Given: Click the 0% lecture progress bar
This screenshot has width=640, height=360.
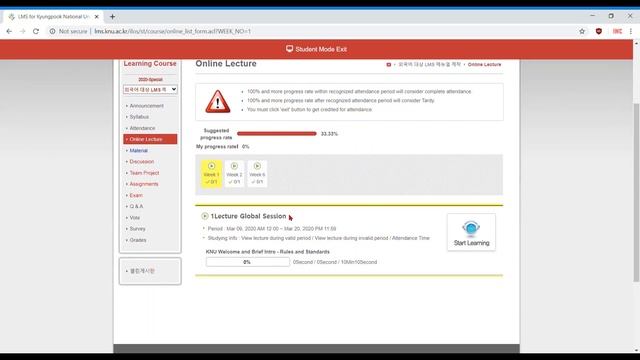Looking at the screenshot, I should (x=248, y=262).
